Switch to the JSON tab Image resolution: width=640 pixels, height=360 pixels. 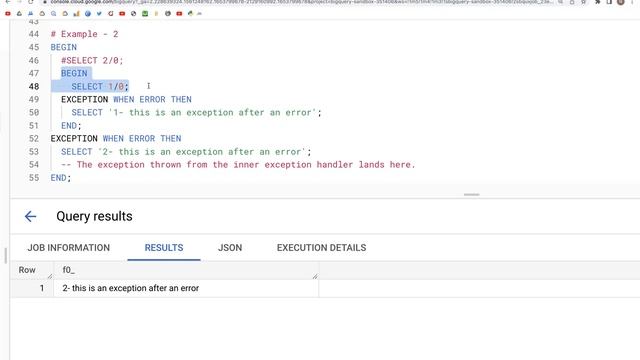click(230, 248)
